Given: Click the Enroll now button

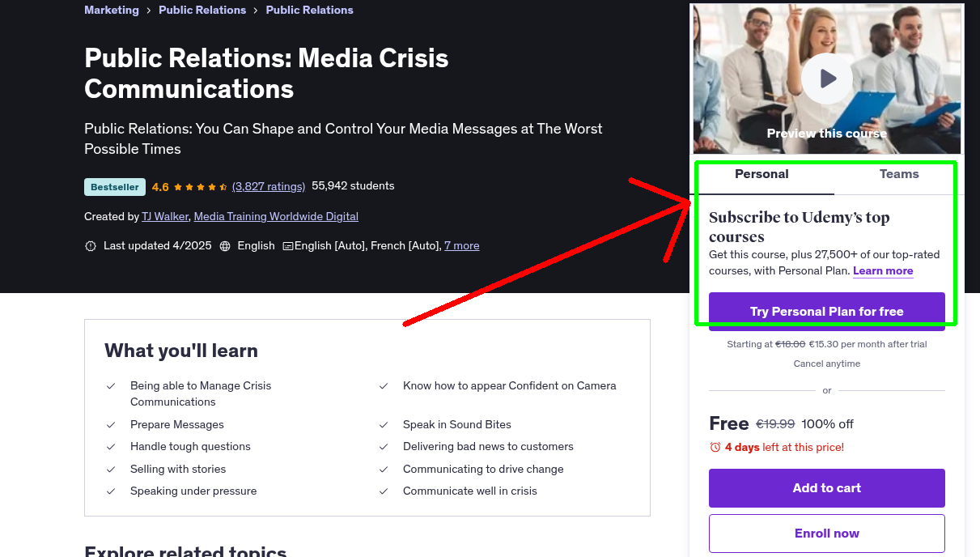Looking at the screenshot, I should coord(827,534).
